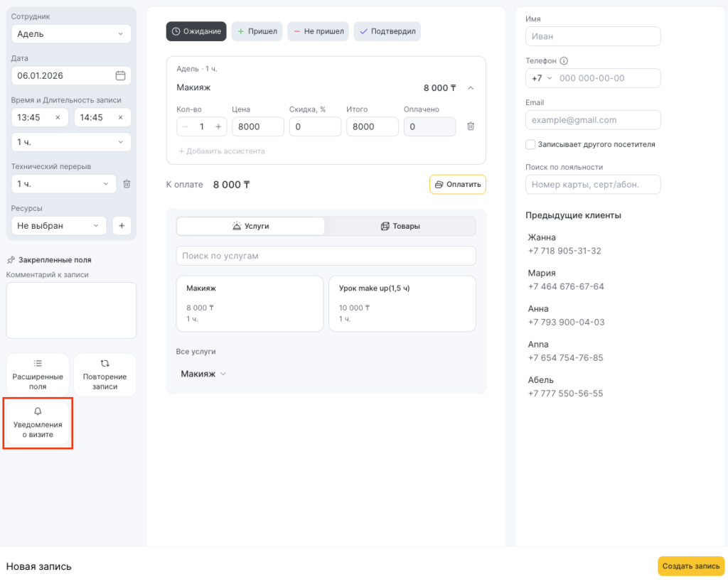728x584 pixels.
Task: Increase Макияж quantity with plus stepper
Action: pyautogui.click(x=218, y=126)
